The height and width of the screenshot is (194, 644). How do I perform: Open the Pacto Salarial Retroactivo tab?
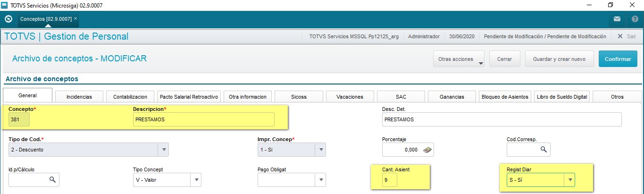click(x=189, y=96)
